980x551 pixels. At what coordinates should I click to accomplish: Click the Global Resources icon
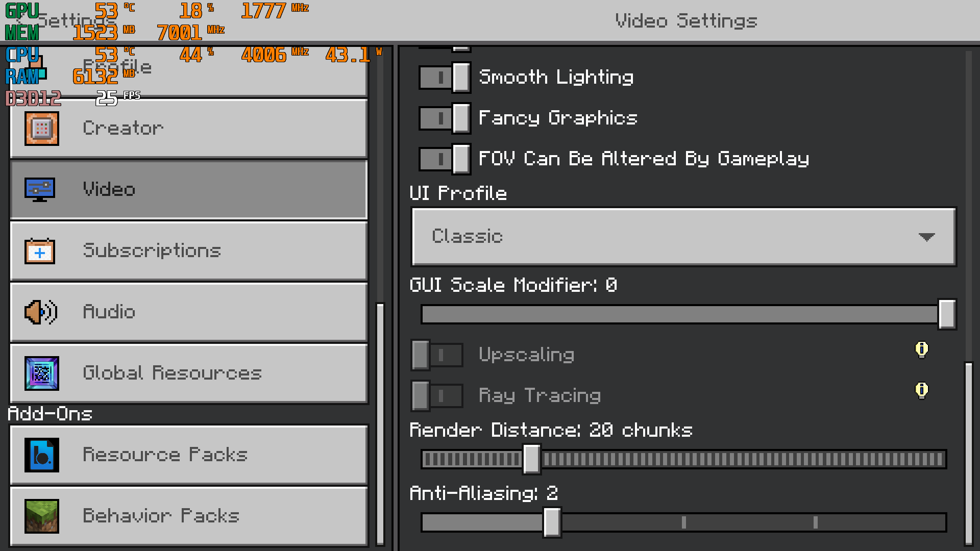[42, 373]
